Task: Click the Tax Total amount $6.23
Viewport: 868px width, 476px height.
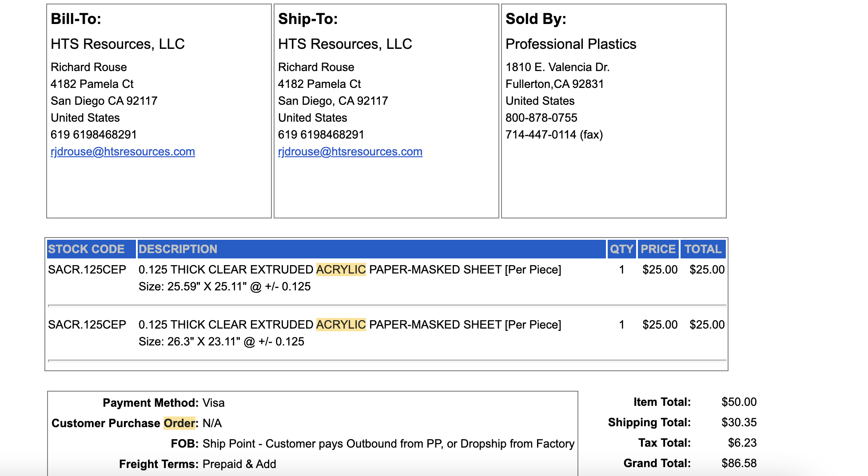Action: pyautogui.click(x=742, y=443)
